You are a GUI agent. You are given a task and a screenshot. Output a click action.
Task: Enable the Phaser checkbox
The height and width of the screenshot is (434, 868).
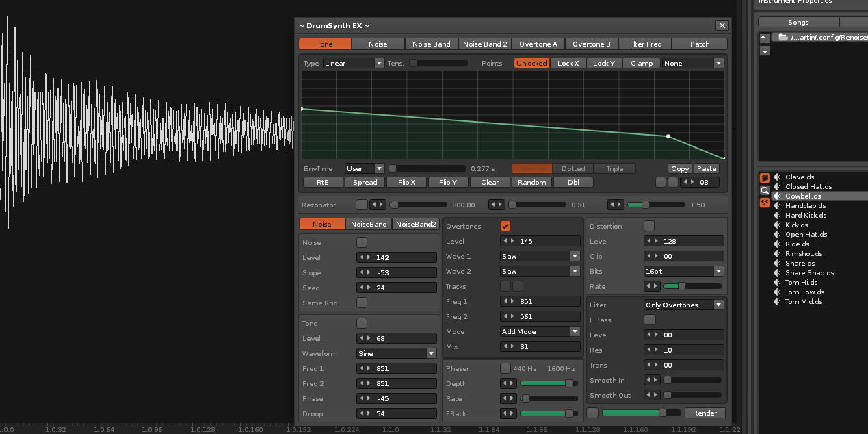tap(505, 368)
